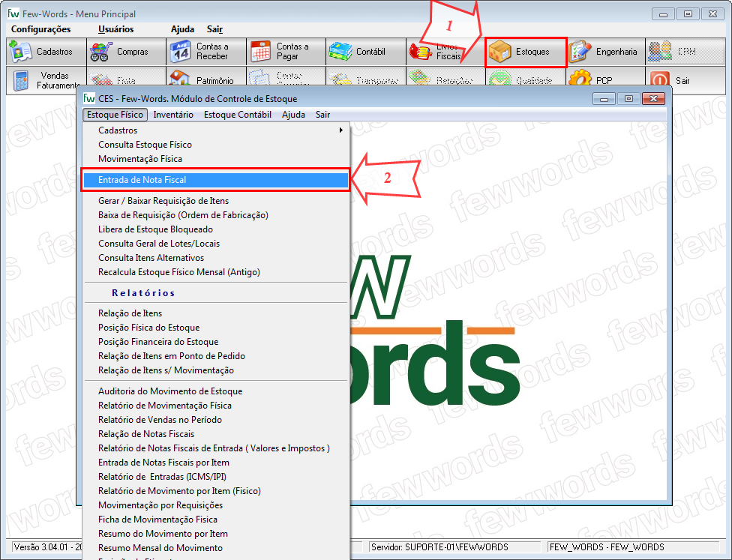Screen dimensions: 732x560
Task: Select Relatório de Movimento por Item (Fisico)
Action: tap(179, 491)
